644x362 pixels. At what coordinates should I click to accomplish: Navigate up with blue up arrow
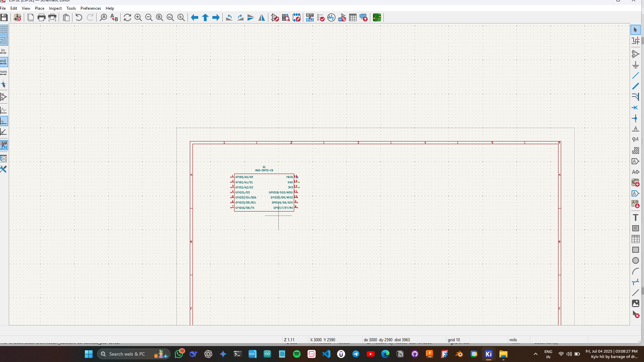tap(205, 17)
